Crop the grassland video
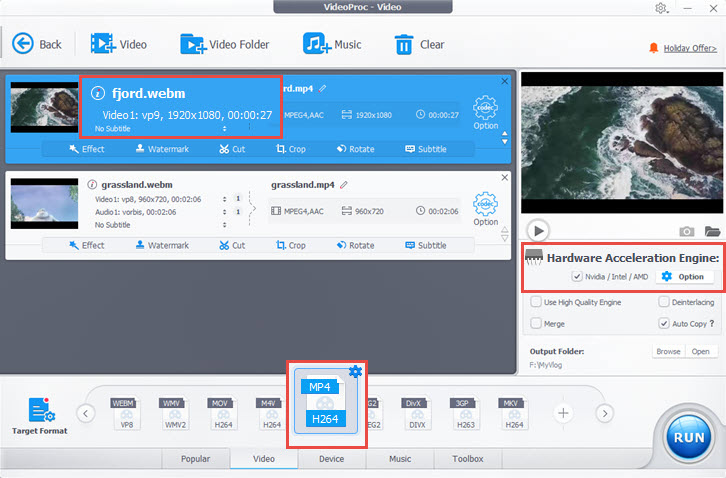Screen dimensions: 726x478 click(291, 245)
